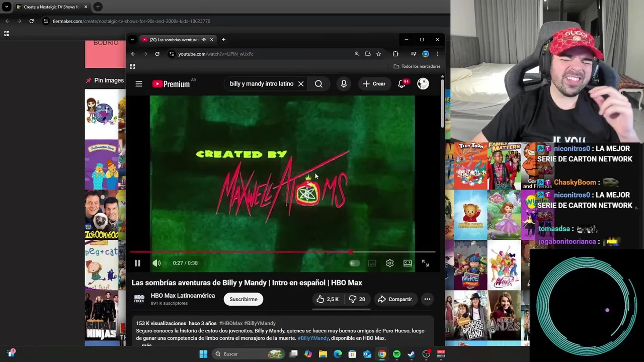Open the #HBOMax hashtag above the description
Screen dimensions: 644x362
[x=230, y=323]
